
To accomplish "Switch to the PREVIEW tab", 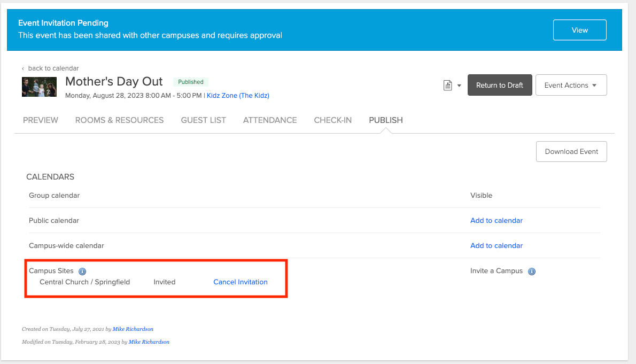I will [40, 120].
